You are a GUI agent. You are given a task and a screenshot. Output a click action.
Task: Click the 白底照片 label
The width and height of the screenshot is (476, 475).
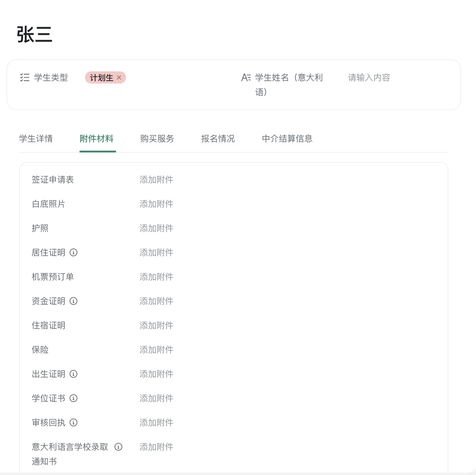pos(49,204)
